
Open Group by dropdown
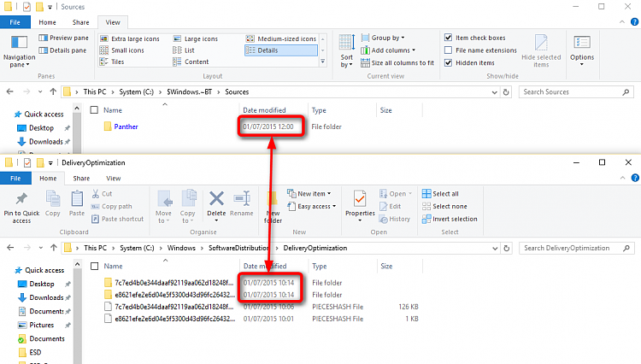pos(383,38)
